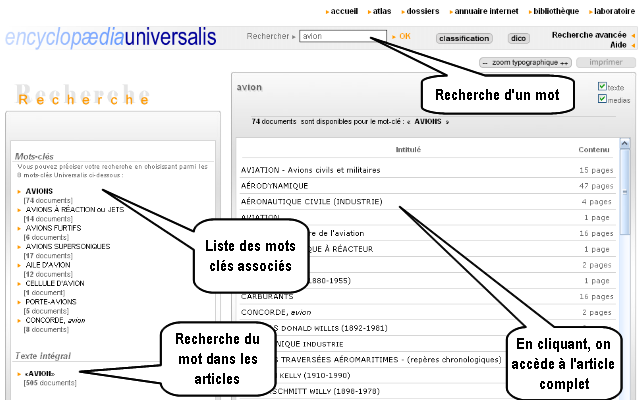Click arrow icon beside AVIONS SUPERSONIQUES
This screenshot has height=400, width=640.
coord(19,247)
